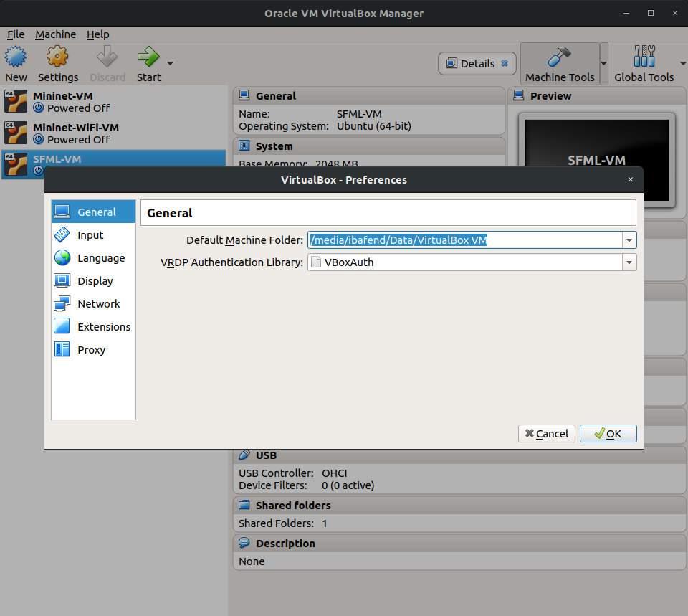The height and width of the screenshot is (616, 688).
Task: Open the Machine menu
Action: click(x=55, y=34)
